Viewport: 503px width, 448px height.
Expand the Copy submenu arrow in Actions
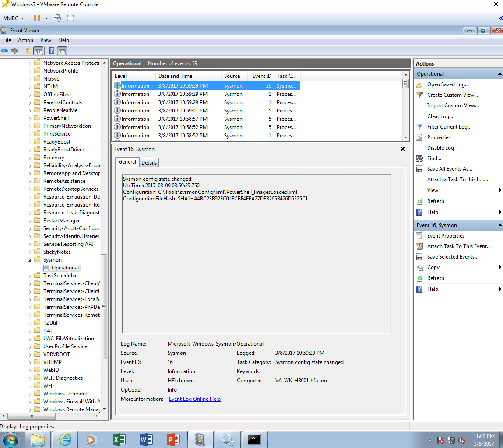point(500,267)
